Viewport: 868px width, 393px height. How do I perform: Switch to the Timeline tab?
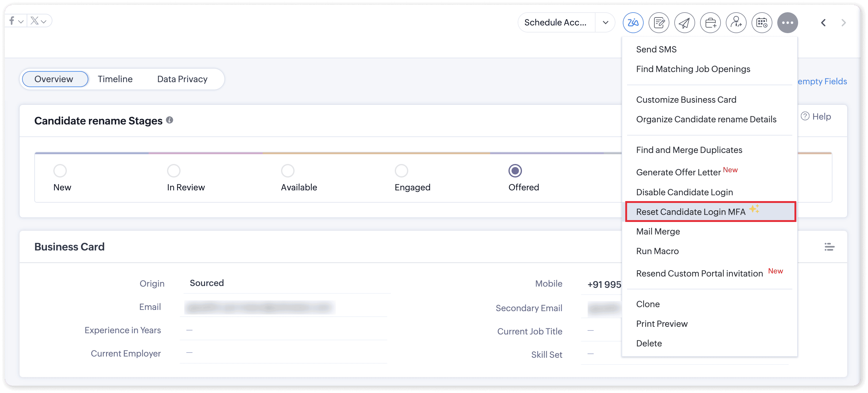pos(115,79)
